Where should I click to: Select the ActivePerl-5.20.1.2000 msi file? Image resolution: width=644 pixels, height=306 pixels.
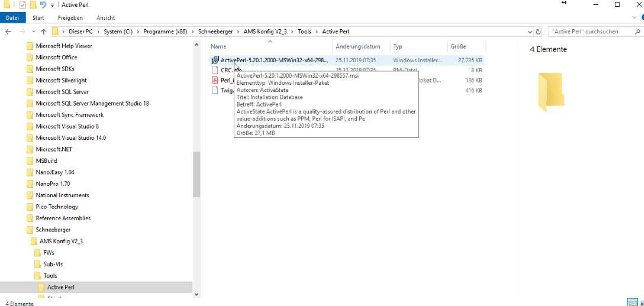point(274,60)
